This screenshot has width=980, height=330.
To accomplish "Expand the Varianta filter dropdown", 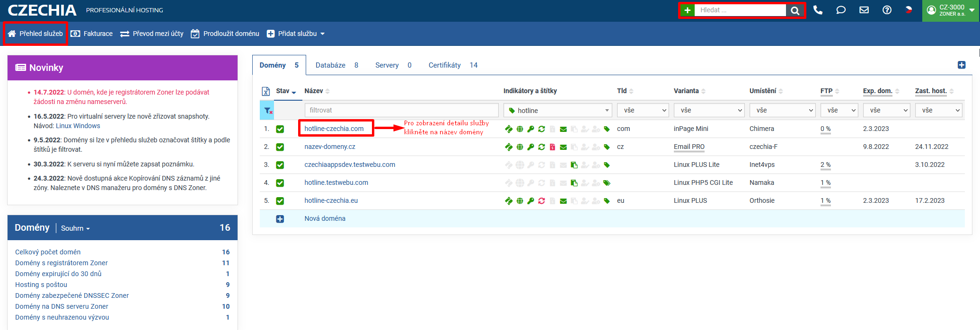I will click(x=709, y=111).
